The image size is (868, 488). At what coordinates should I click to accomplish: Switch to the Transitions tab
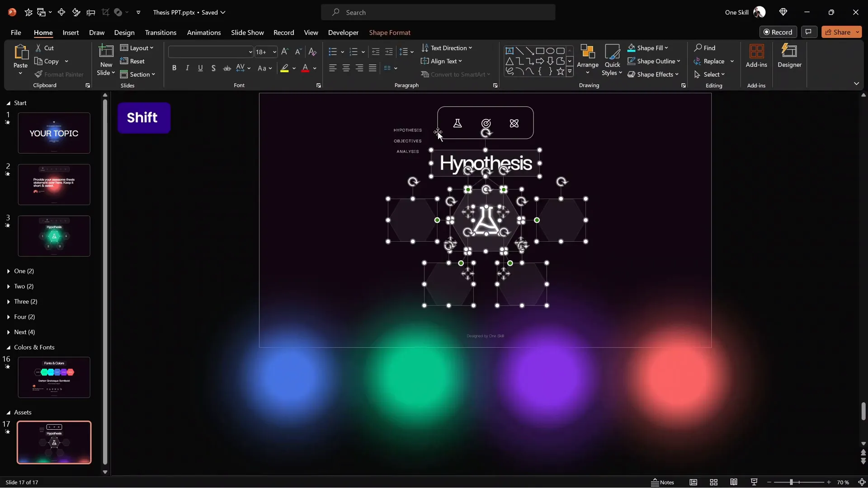coord(160,33)
